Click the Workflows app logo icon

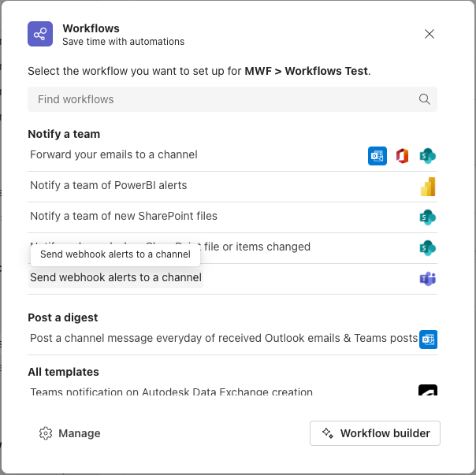[40, 35]
